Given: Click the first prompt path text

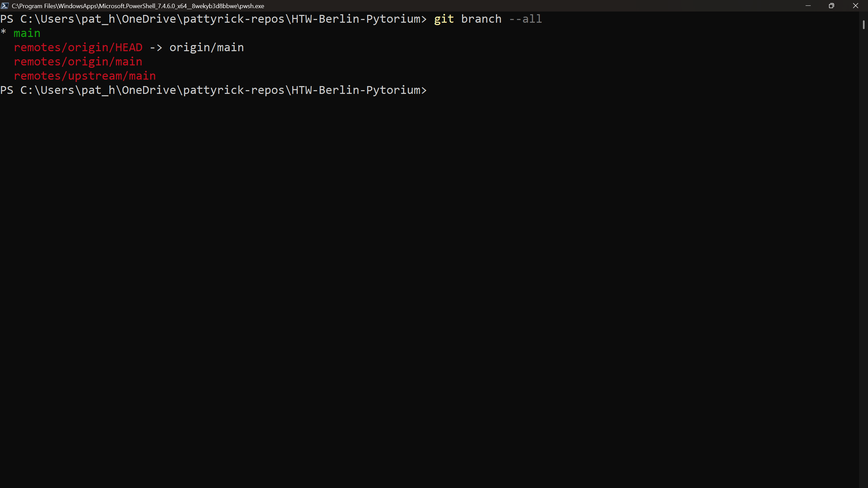Looking at the screenshot, I should [x=220, y=19].
